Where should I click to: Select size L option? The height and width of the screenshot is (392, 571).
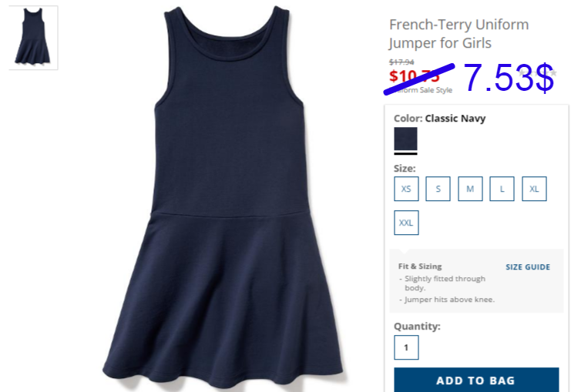(x=502, y=189)
